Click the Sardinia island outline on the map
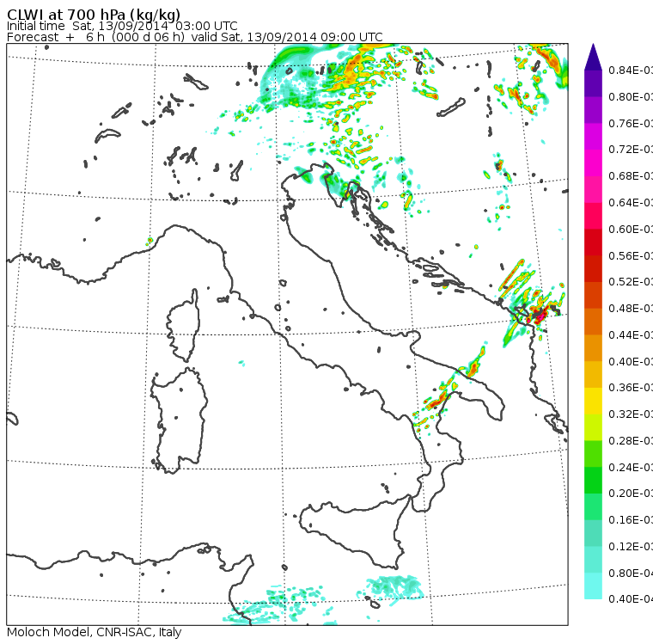 click(179, 420)
